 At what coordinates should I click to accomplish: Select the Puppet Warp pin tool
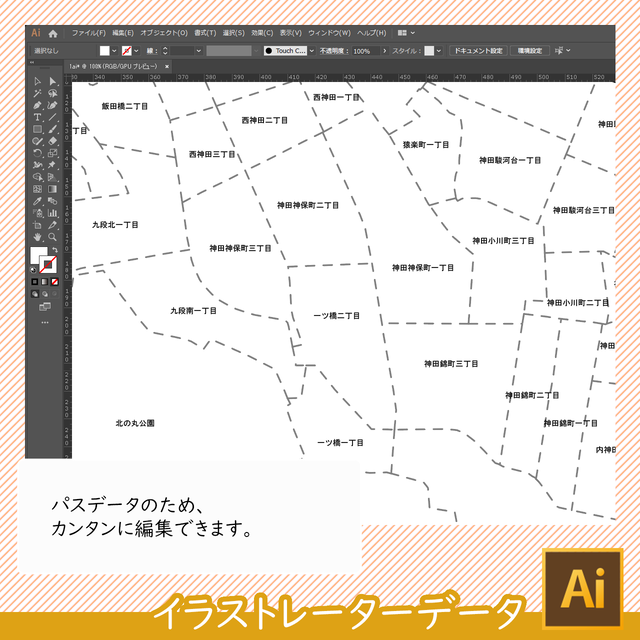[x=52, y=165]
